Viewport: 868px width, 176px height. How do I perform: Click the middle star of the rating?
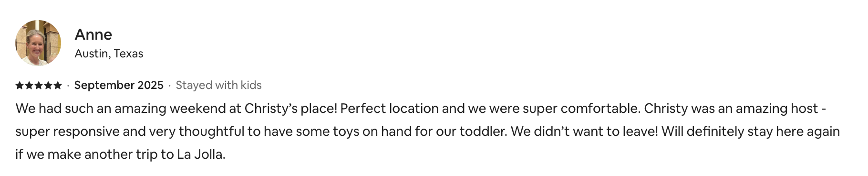click(x=39, y=85)
